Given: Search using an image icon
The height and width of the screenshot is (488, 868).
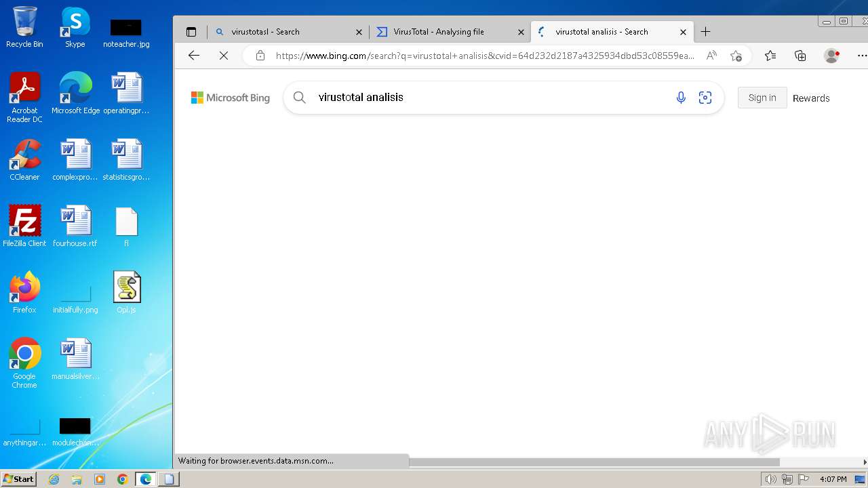Looking at the screenshot, I should tap(705, 98).
